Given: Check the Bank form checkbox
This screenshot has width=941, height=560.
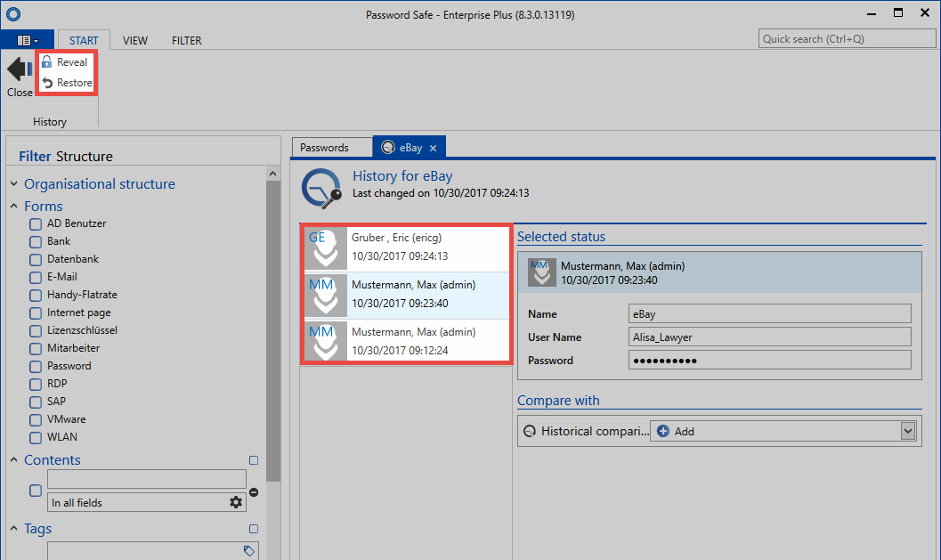Looking at the screenshot, I should tap(36, 242).
